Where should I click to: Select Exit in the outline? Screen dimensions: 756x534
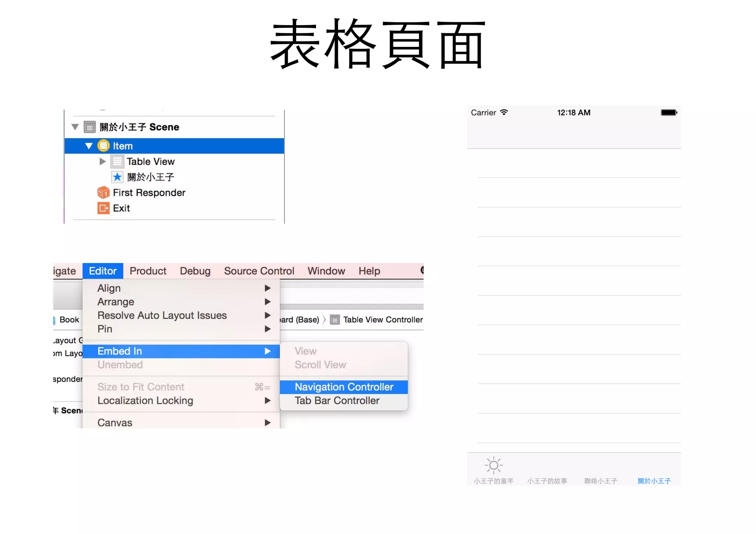click(x=121, y=208)
